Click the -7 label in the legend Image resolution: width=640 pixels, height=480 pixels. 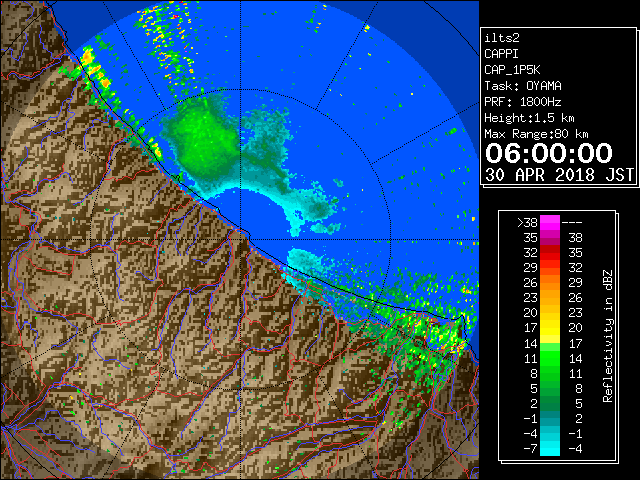tap(530, 449)
